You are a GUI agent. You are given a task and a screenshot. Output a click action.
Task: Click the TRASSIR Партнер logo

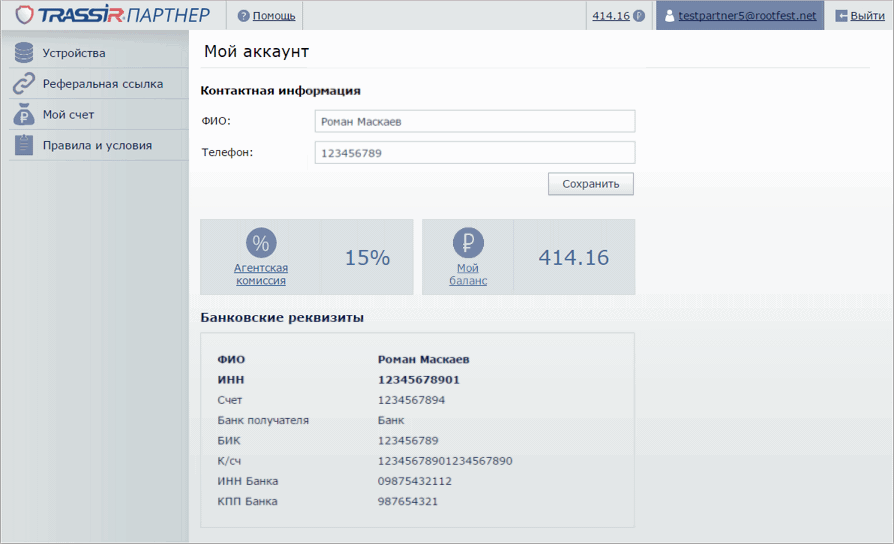(113, 15)
